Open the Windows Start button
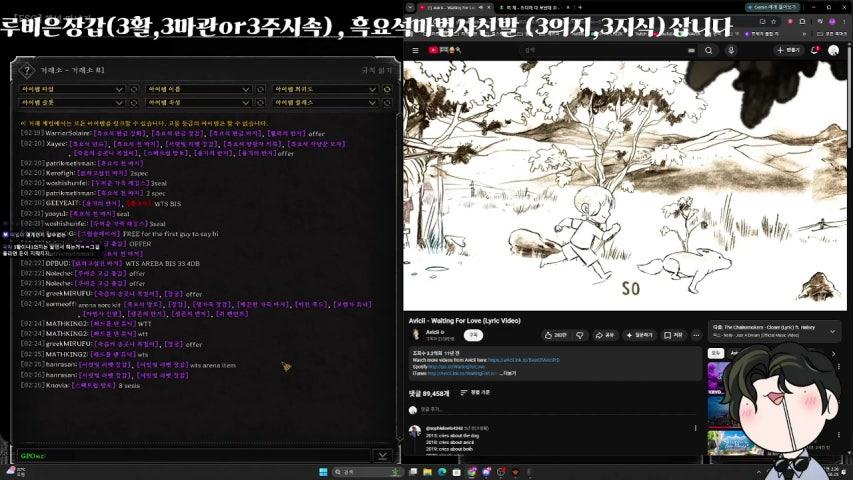The image size is (853, 480). (x=323, y=472)
